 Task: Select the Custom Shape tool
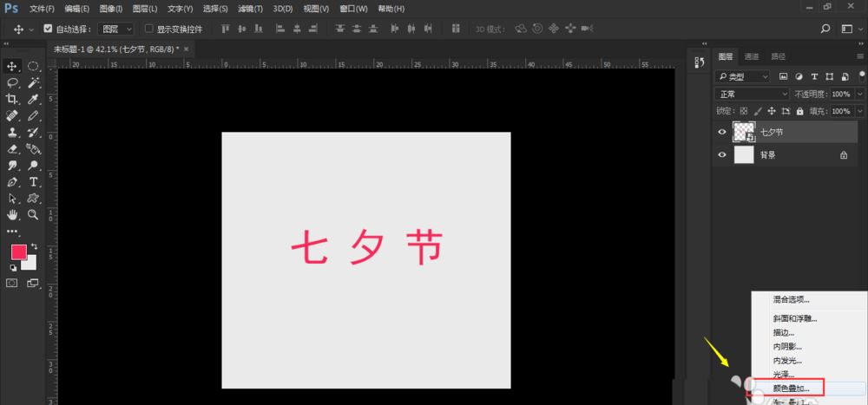[33, 199]
